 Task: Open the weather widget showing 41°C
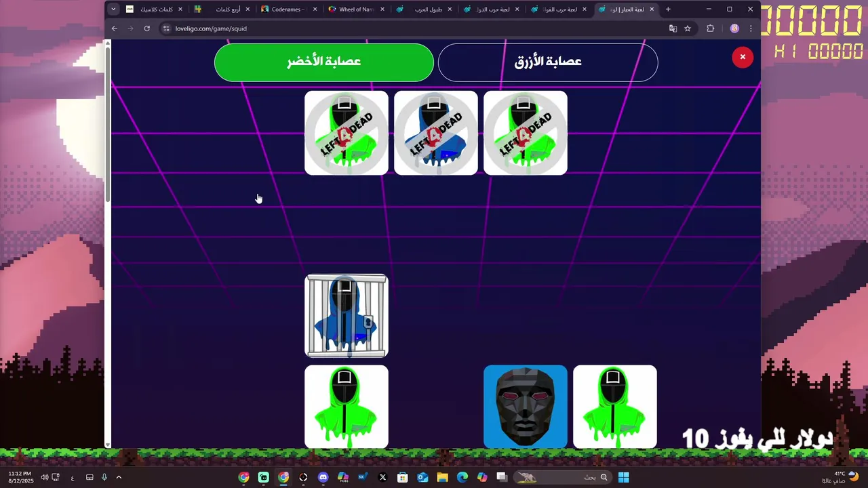[841, 477]
